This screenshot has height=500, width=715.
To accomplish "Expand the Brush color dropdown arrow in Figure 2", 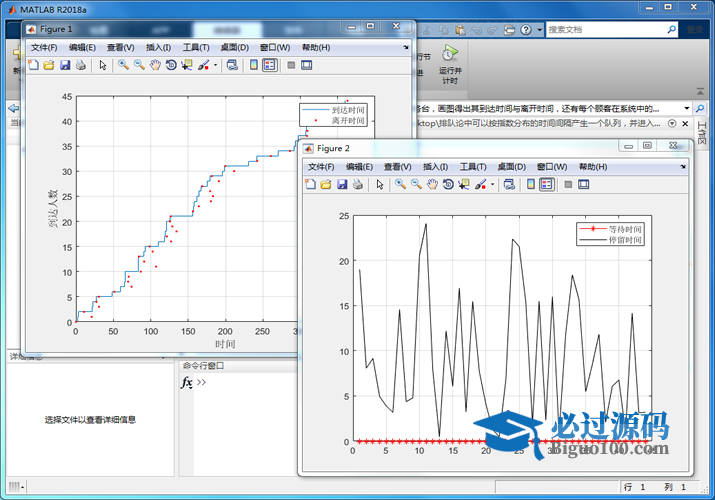I will click(x=492, y=184).
